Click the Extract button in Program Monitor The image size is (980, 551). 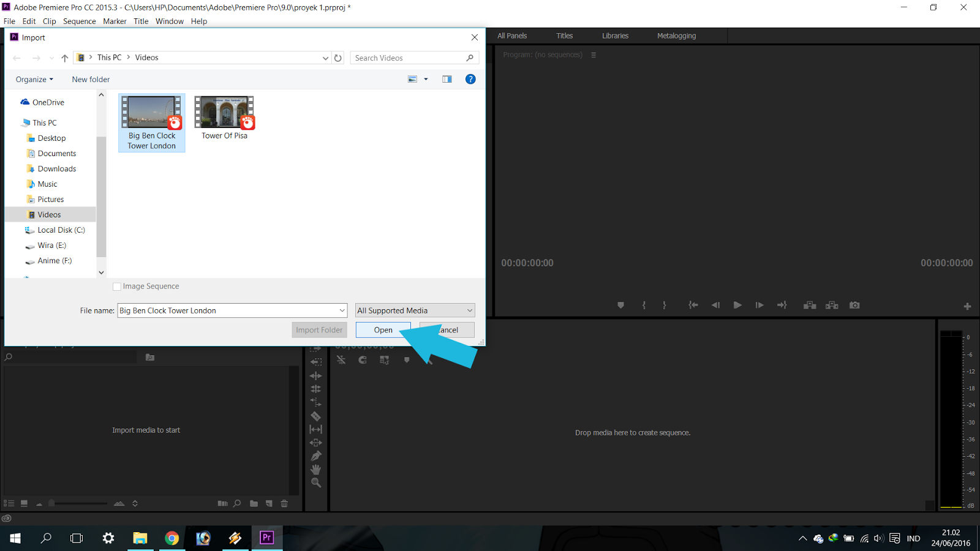(832, 305)
